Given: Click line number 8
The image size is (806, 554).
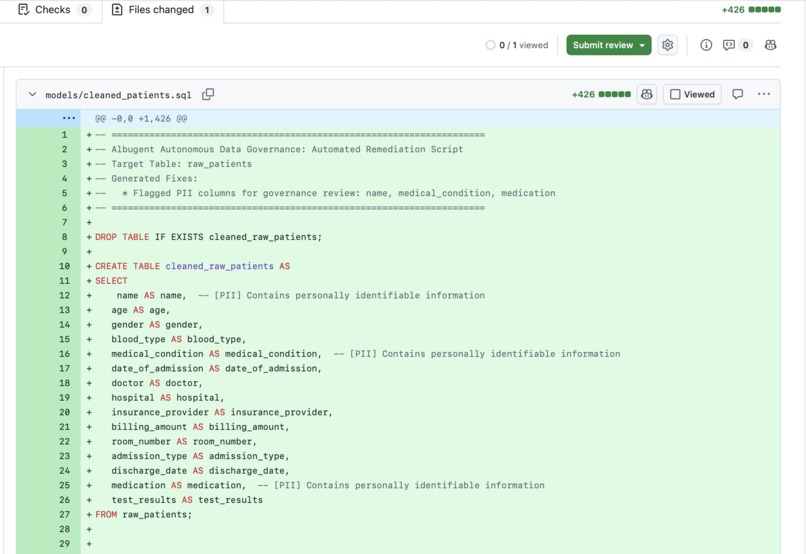Looking at the screenshot, I should click(64, 237).
